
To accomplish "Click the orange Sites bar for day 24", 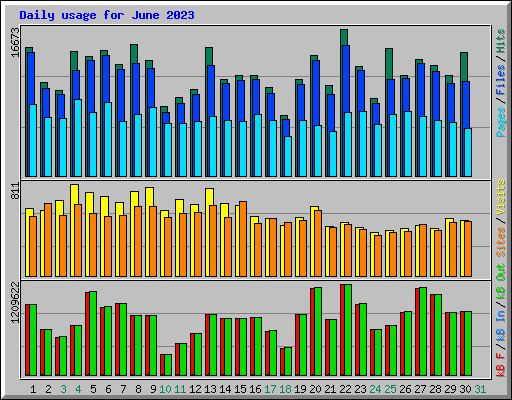I will point(378,256).
